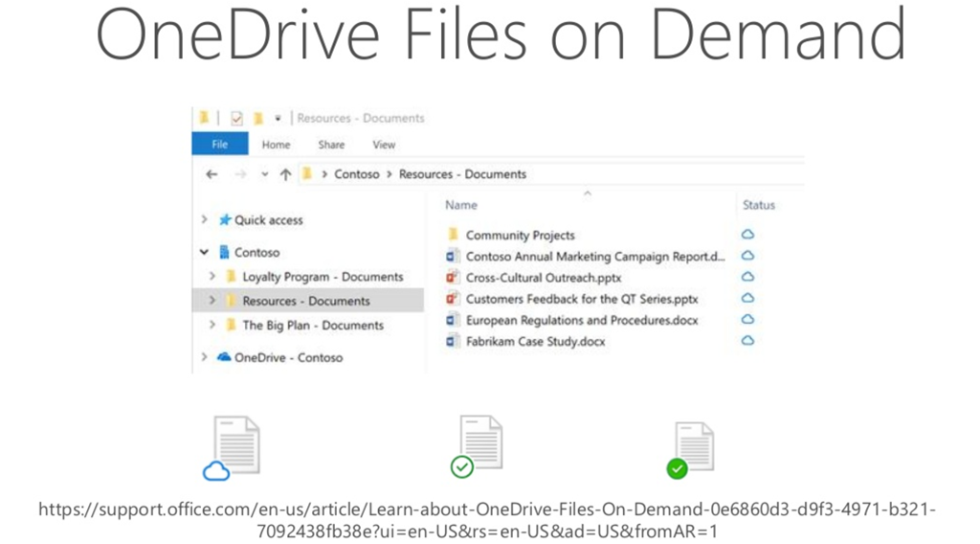980x544 pixels.
Task: Expand the Quick access tree node
Action: coord(205,219)
